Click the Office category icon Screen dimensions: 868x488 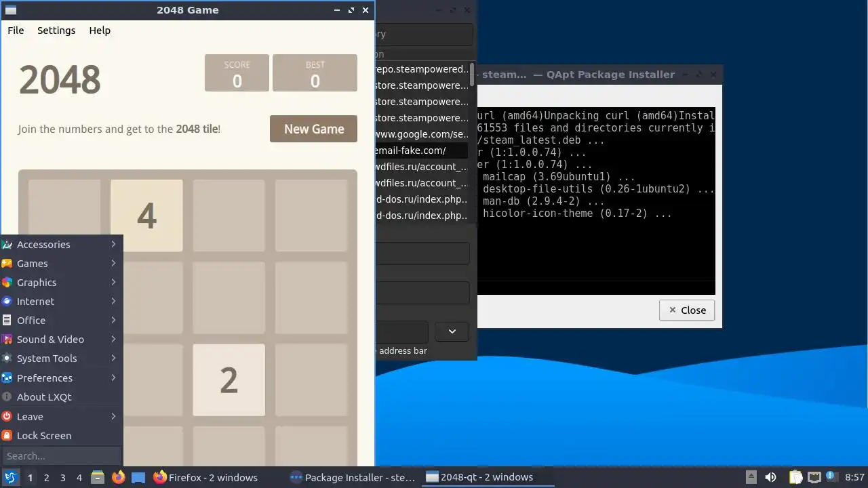(7, 321)
